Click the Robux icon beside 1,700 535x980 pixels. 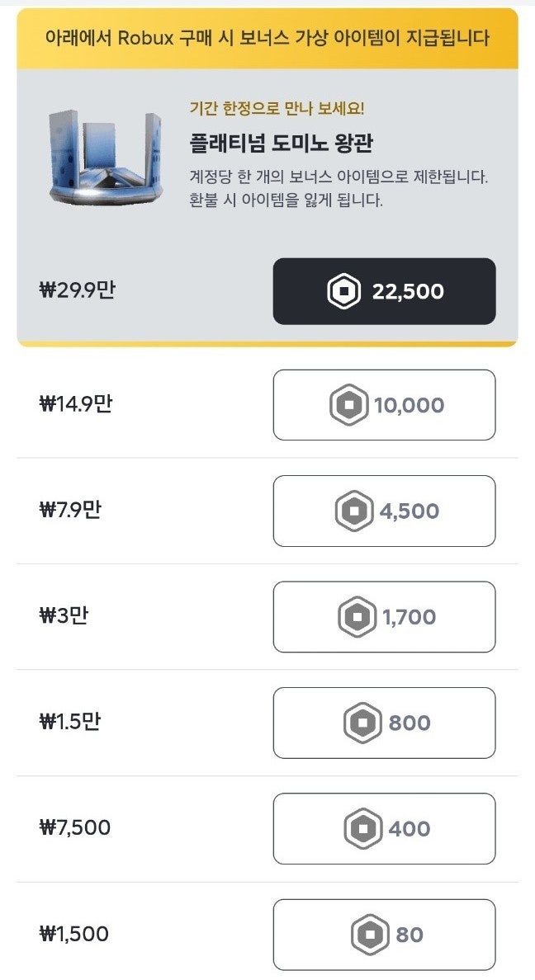pos(357,617)
